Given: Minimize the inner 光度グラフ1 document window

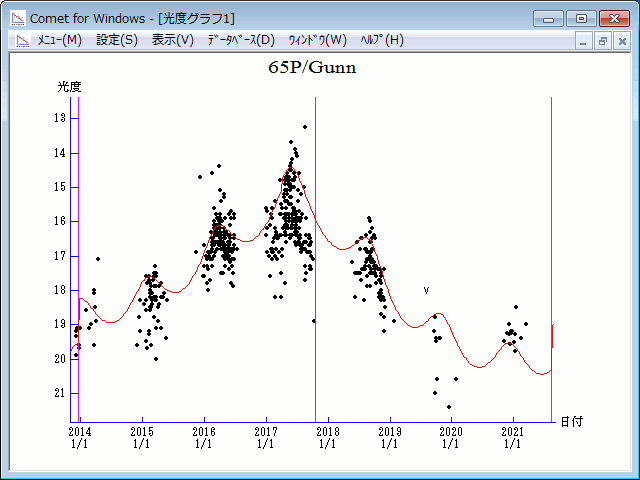Looking at the screenshot, I should point(585,41).
